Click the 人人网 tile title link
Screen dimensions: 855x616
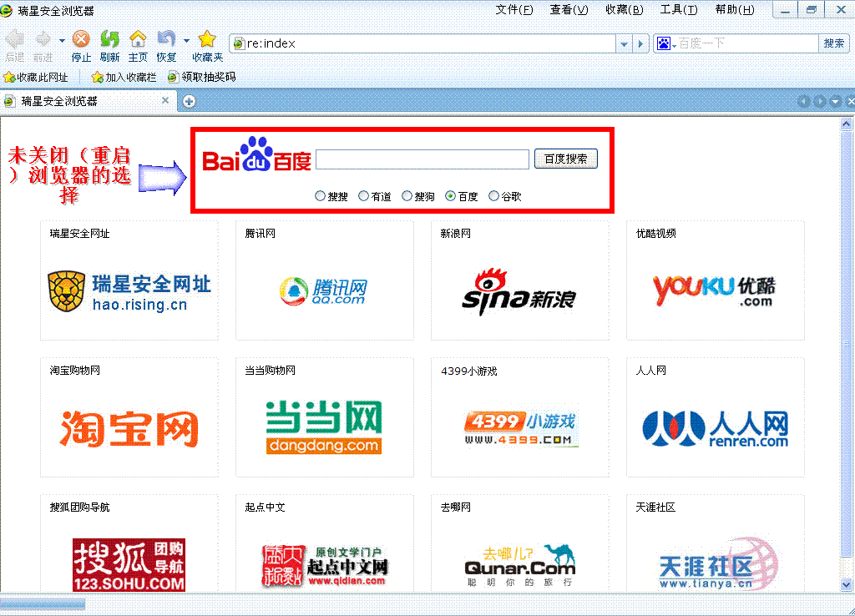tap(651, 370)
